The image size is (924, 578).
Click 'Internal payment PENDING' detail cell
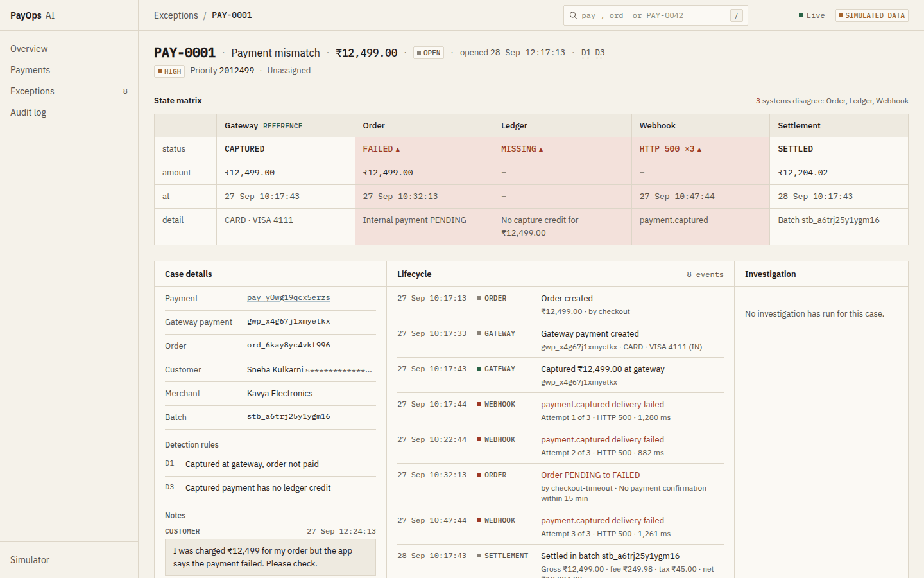424,227
